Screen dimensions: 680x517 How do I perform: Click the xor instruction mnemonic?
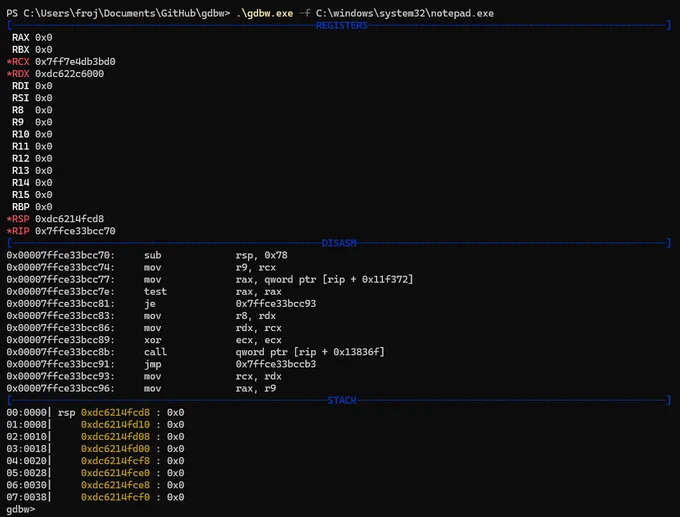pos(153,340)
